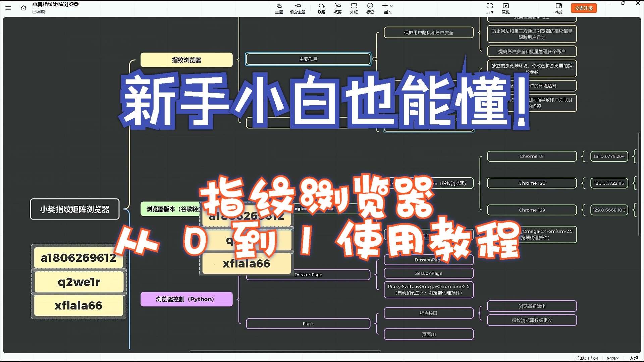Toggle the 格式 (Format) panel
Image resolution: width=644 pixels, height=362 pixels.
pos(558,8)
